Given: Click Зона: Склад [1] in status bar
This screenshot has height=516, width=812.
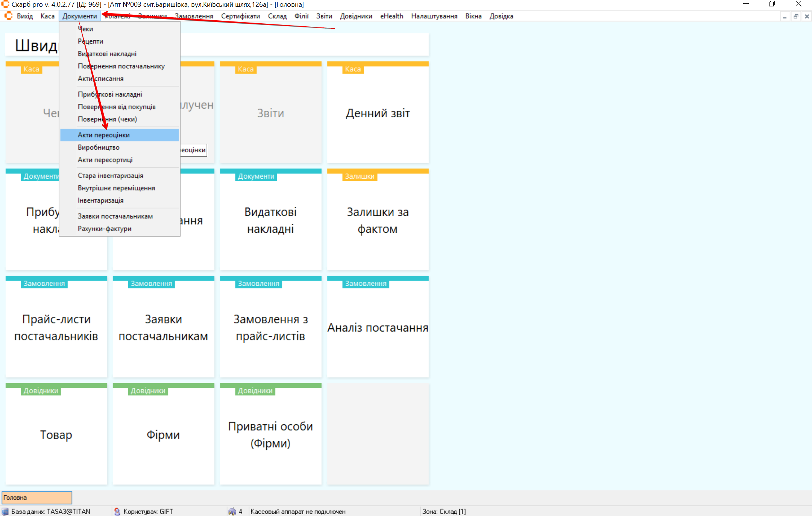Looking at the screenshot, I should [444, 511].
